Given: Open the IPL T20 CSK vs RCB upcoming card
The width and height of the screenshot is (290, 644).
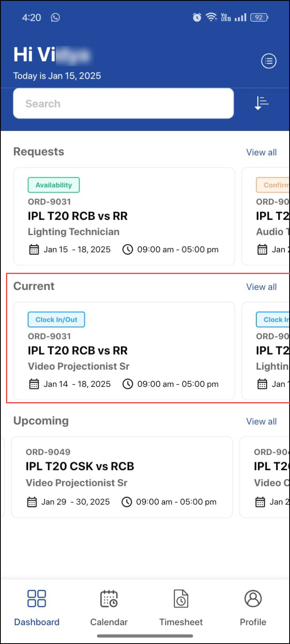Looking at the screenshot, I should pyautogui.click(x=80, y=466).
